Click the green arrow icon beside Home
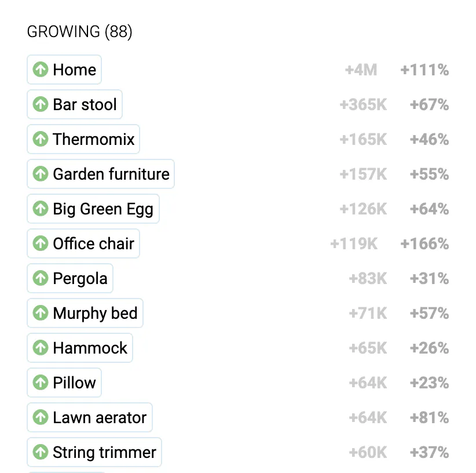 (x=41, y=70)
